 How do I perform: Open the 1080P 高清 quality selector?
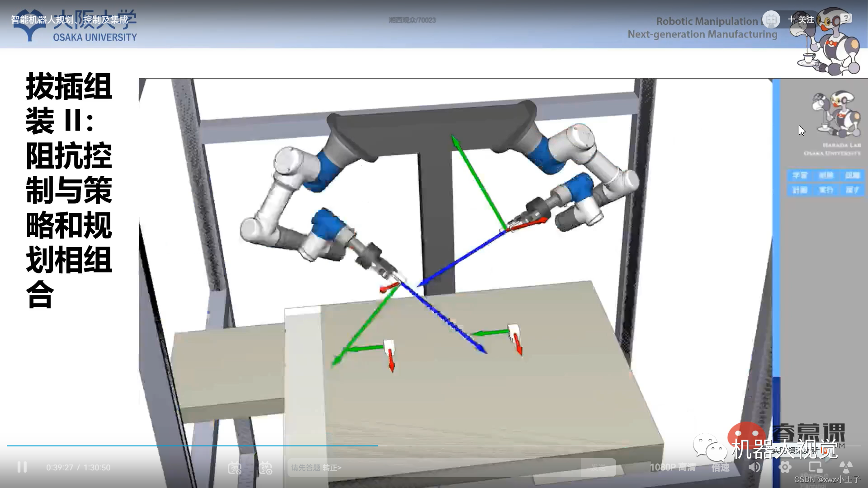point(673,468)
